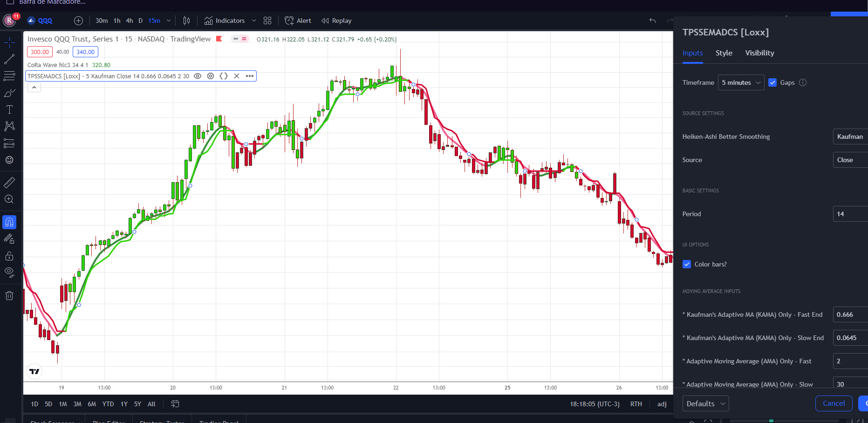Image resolution: width=868 pixels, height=423 pixels.
Task: Click the Period input field
Action: click(850, 214)
